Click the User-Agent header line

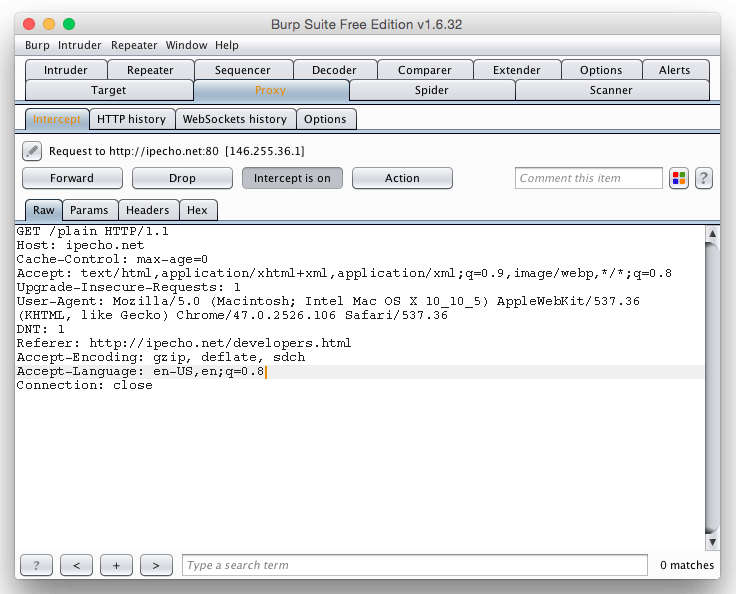pos(328,308)
